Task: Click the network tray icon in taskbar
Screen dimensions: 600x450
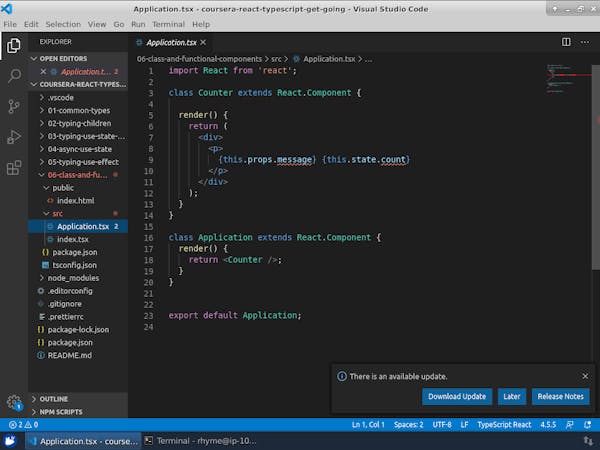Action: pos(588,441)
